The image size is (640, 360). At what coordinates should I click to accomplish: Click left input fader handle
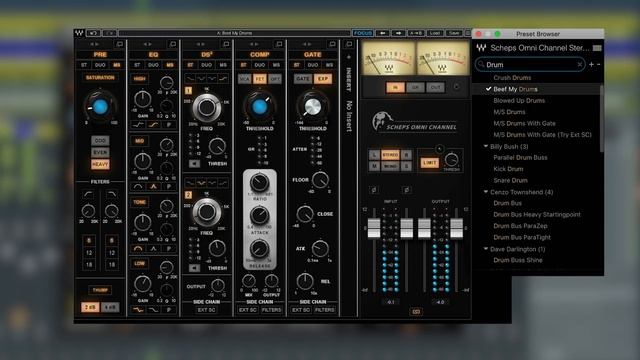pyautogui.click(x=374, y=228)
